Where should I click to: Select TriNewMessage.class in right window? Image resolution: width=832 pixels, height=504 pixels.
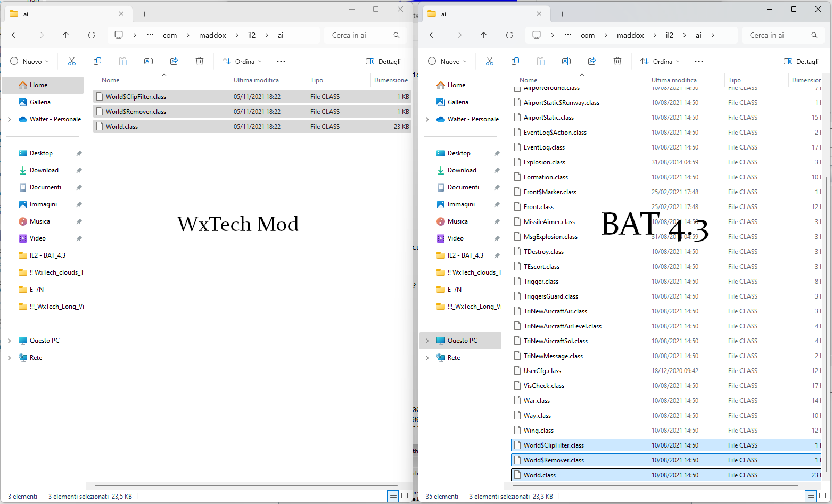[x=666, y=356]
